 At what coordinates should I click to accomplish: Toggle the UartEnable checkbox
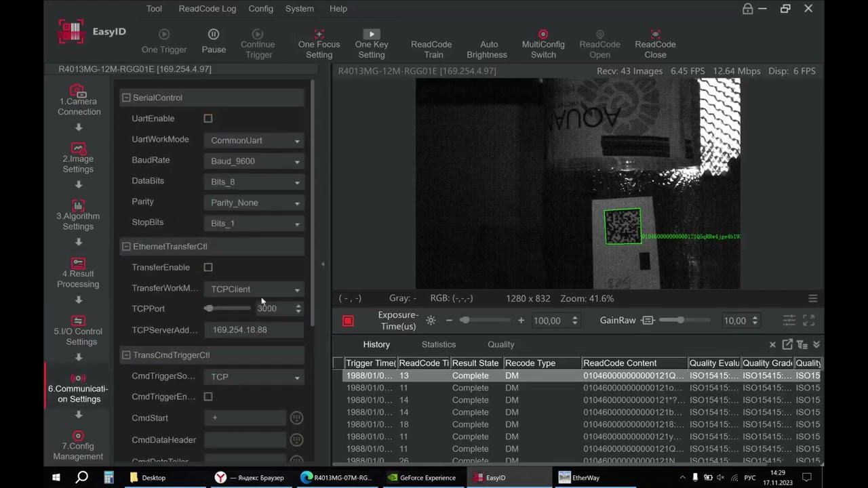[208, 119]
